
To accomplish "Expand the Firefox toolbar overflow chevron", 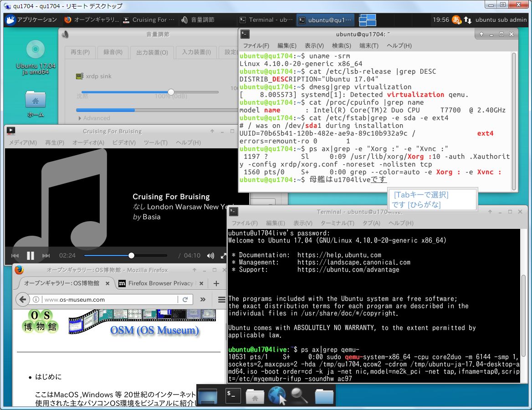I will click(x=203, y=299).
